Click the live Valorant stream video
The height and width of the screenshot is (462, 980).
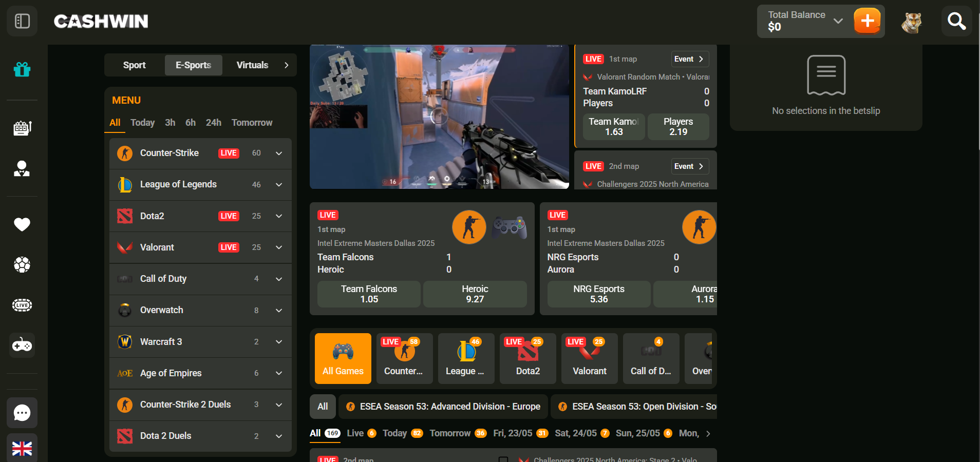coord(439,117)
